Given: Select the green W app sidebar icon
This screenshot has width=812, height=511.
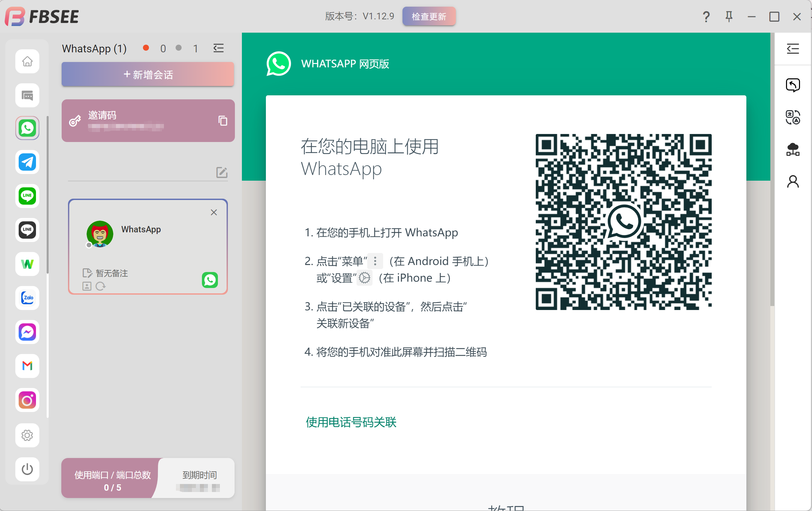Looking at the screenshot, I should click(27, 264).
